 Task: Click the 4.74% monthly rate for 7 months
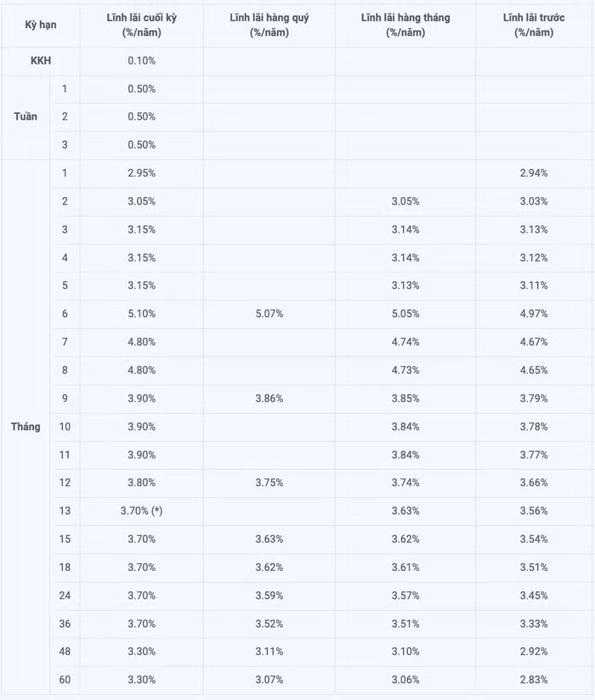[405, 342]
